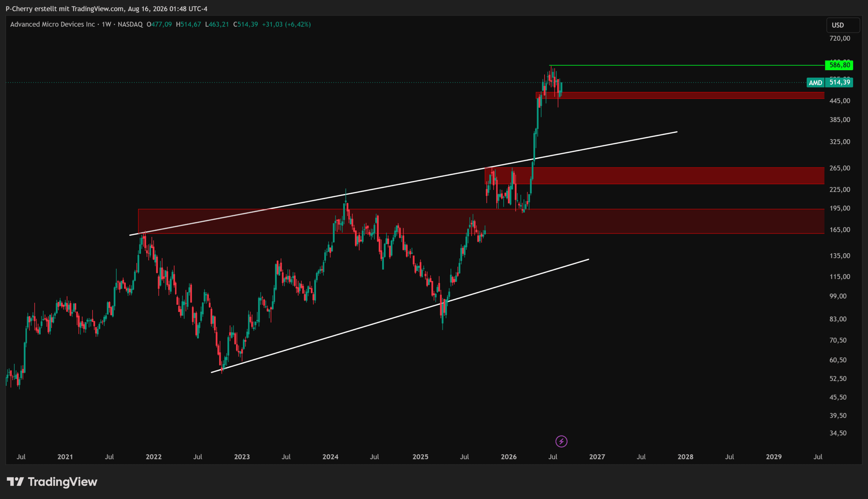Click the 2021 label on the time axis

pyautogui.click(x=65, y=457)
